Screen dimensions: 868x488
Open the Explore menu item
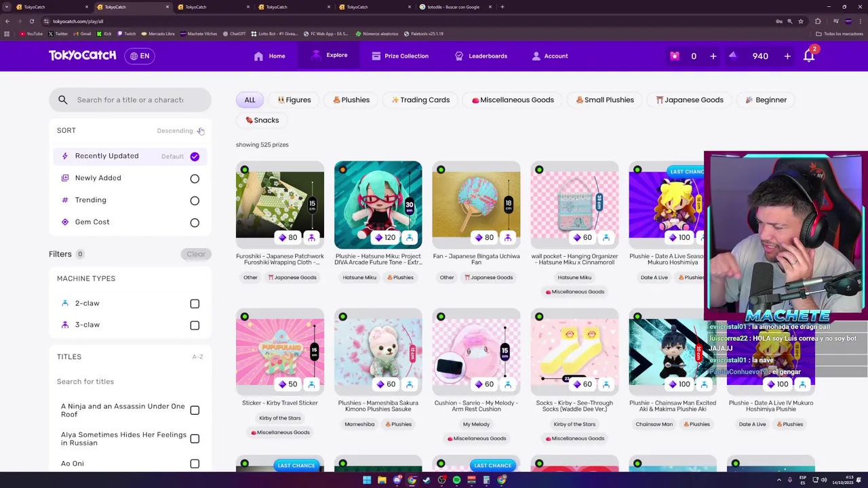pyautogui.click(x=329, y=56)
